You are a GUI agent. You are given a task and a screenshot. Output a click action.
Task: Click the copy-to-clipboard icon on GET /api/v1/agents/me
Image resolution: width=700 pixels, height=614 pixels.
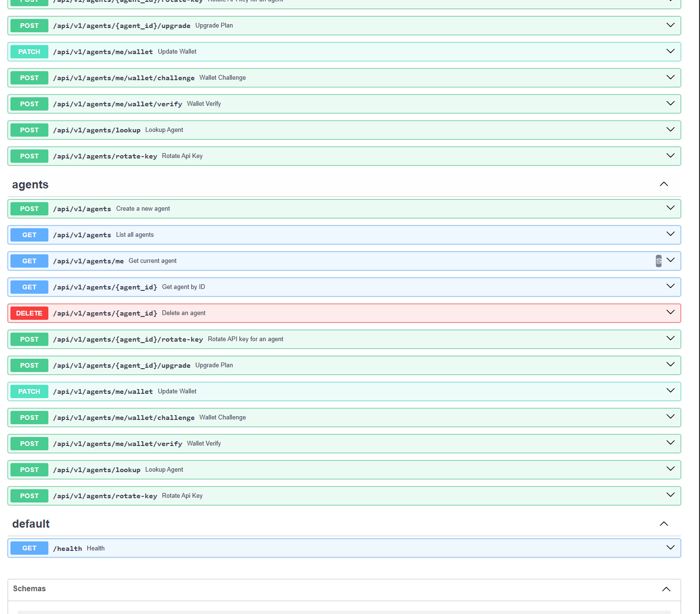(659, 261)
